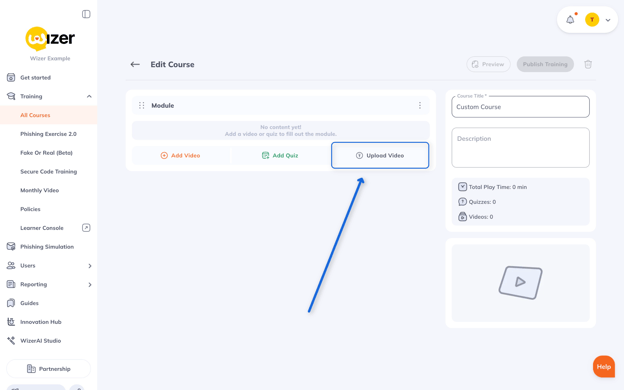Open Innovation Hub
This screenshot has width=624, height=390.
point(41,322)
